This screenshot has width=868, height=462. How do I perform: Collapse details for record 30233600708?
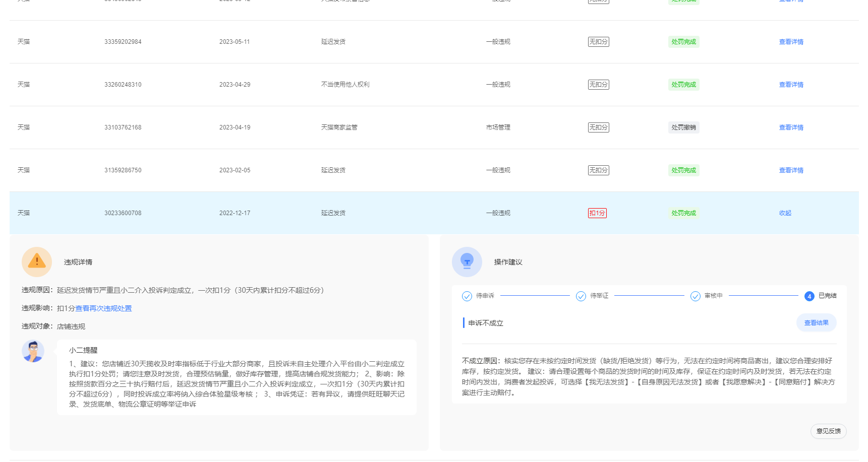coord(785,213)
